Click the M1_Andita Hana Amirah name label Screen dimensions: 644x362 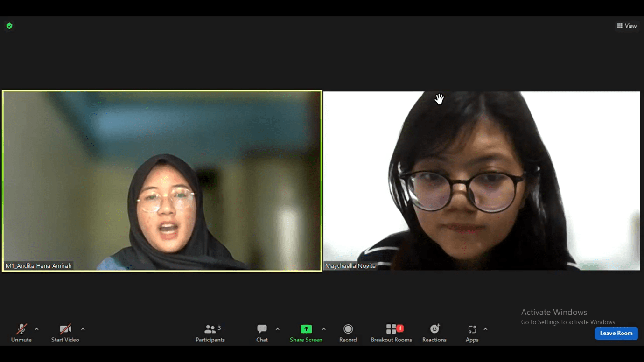[39, 266]
